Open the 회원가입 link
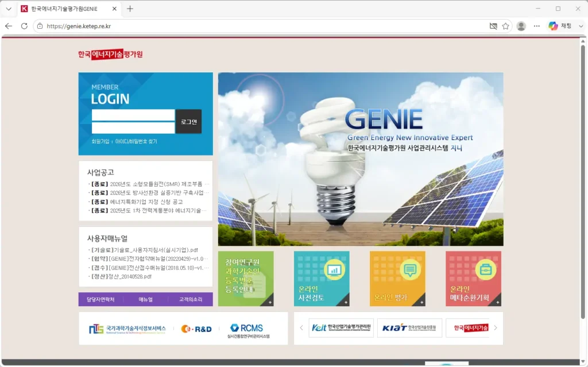The height and width of the screenshot is (367, 588). point(100,141)
